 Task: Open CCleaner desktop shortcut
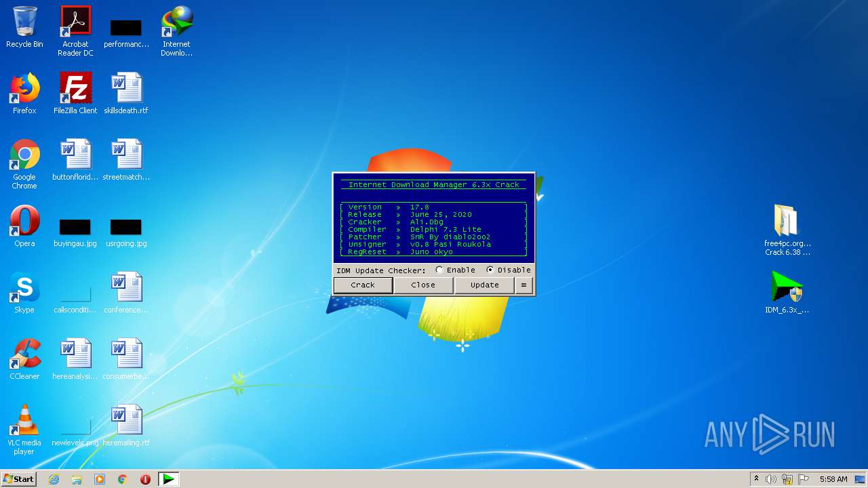[24, 360]
